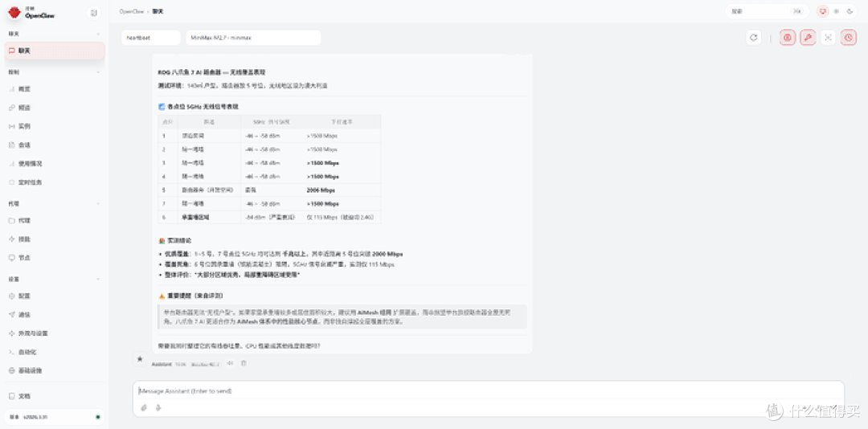Attach a file with the paperclip icon
This screenshot has width=868, height=429.
(x=144, y=408)
